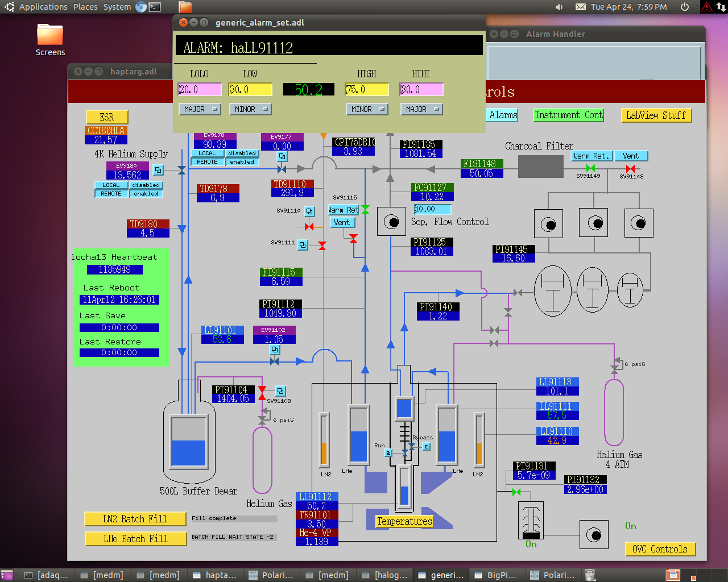The image size is (728, 582).
Task: Edit the LOW alarm limit field
Action: point(250,89)
